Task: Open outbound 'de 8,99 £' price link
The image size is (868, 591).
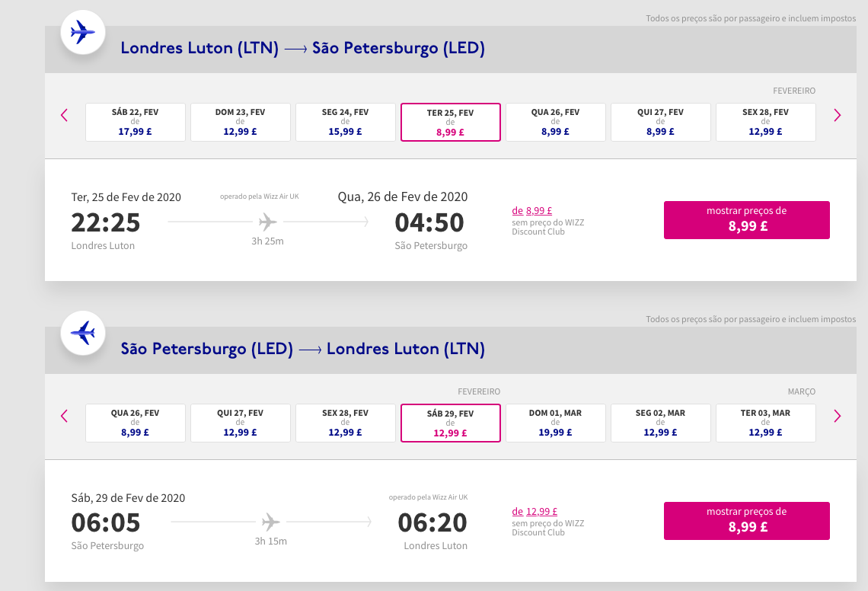Action: 532,210
